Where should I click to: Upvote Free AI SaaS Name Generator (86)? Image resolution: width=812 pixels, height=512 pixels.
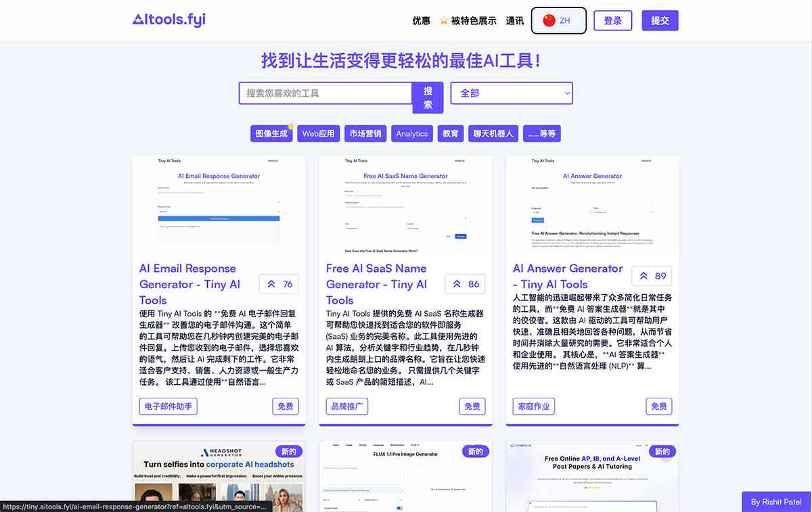click(x=466, y=284)
